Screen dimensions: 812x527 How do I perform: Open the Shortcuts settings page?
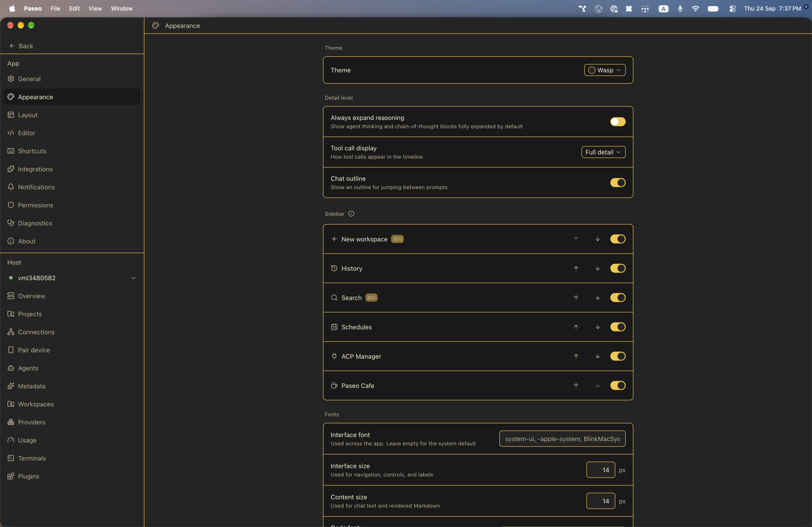point(72,151)
